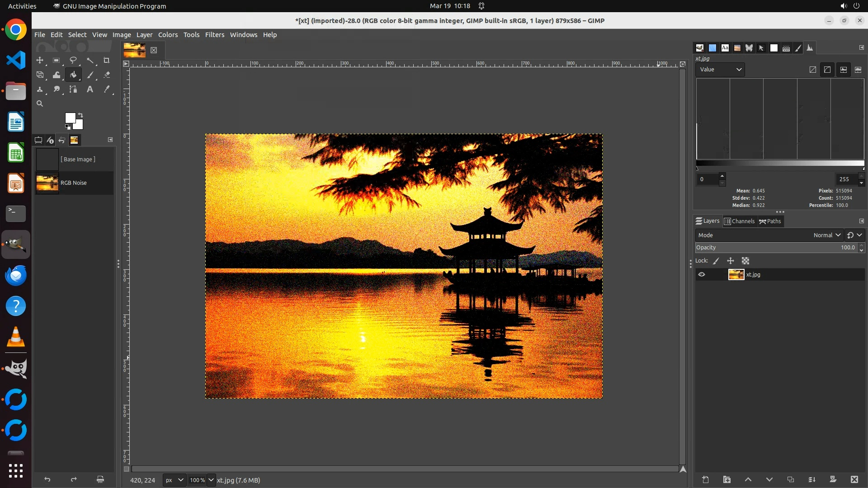Switch to the Channels tab
The width and height of the screenshot is (868, 488).
point(739,221)
